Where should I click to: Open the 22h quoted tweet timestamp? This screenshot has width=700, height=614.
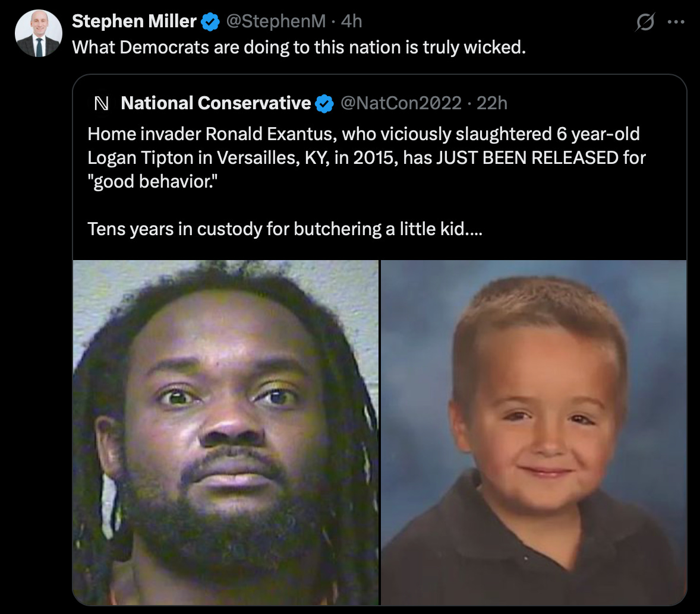click(492, 103)
